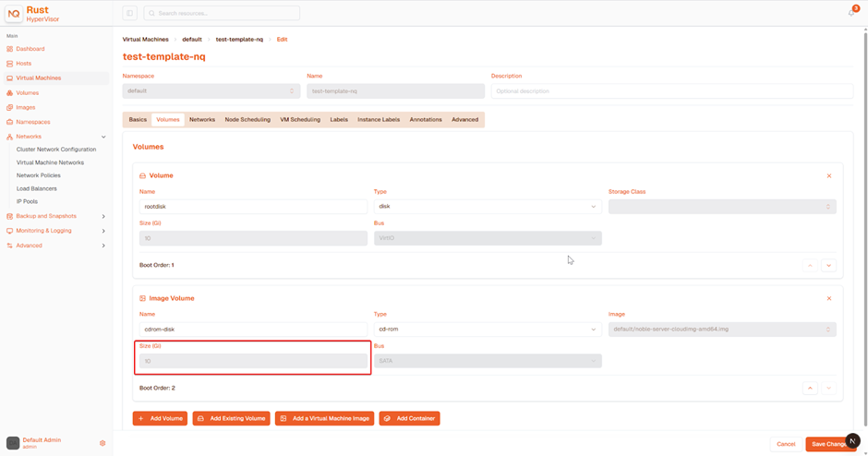Image resolution: width=868 pixels, height=456 pixels.
Task: Open cdrom-disk Type dropdown showing cd-rom
Action: (x=488, y=330)
